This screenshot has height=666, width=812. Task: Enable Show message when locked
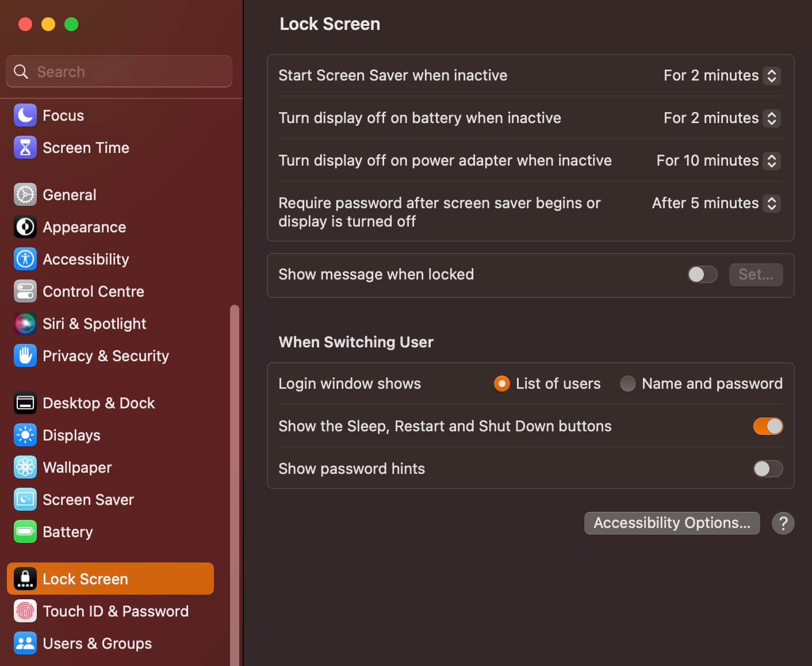702,274
